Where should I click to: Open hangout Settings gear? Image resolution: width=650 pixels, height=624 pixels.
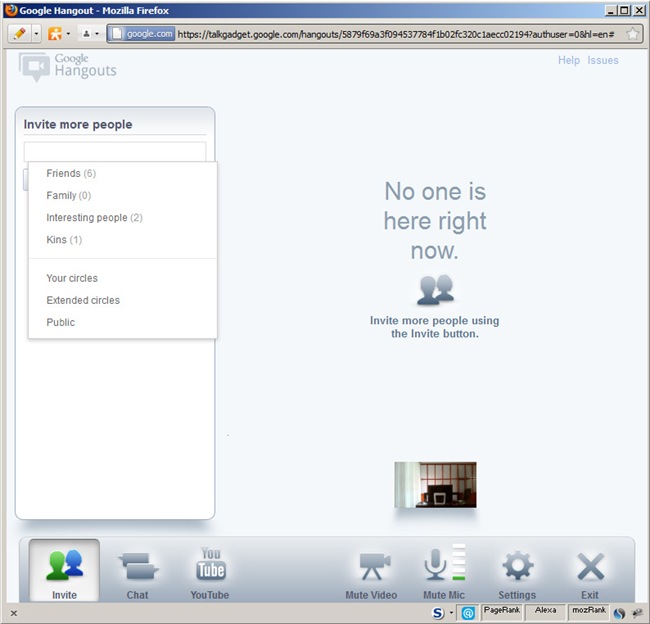tap(517, 575)
